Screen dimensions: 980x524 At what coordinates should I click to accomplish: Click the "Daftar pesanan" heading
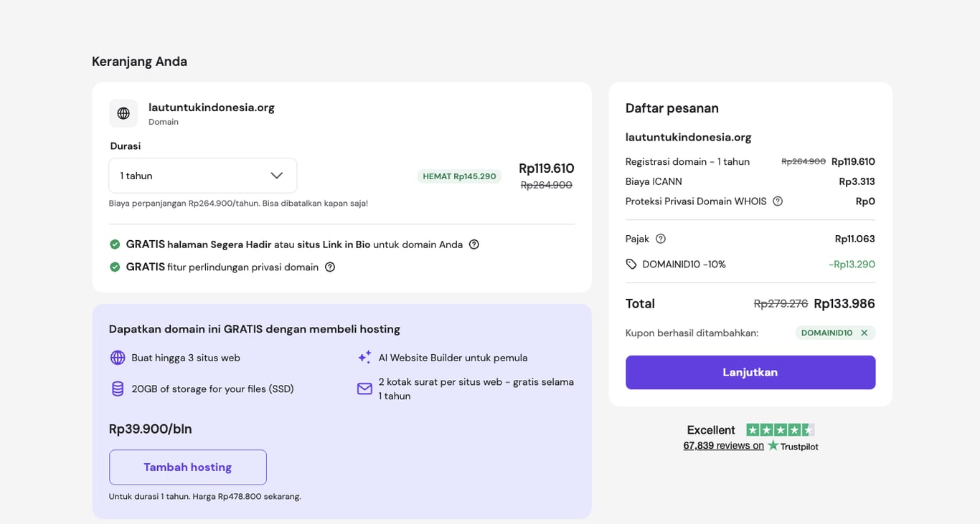(x=672, y=108)
